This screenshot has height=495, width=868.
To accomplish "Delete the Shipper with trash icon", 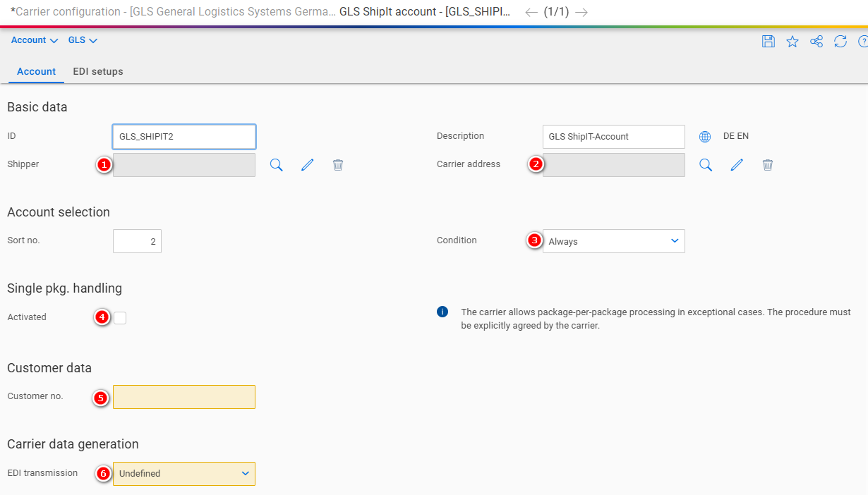I will coord(338,165).
